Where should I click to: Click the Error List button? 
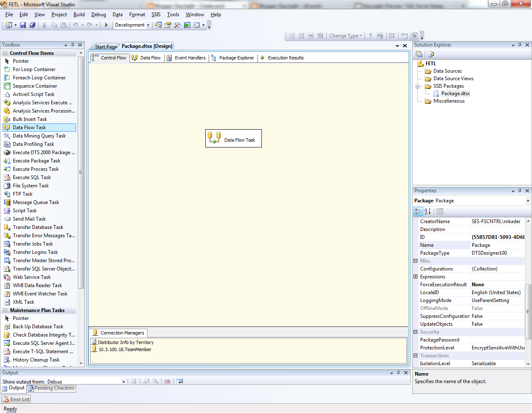click(x=16, y=399)
